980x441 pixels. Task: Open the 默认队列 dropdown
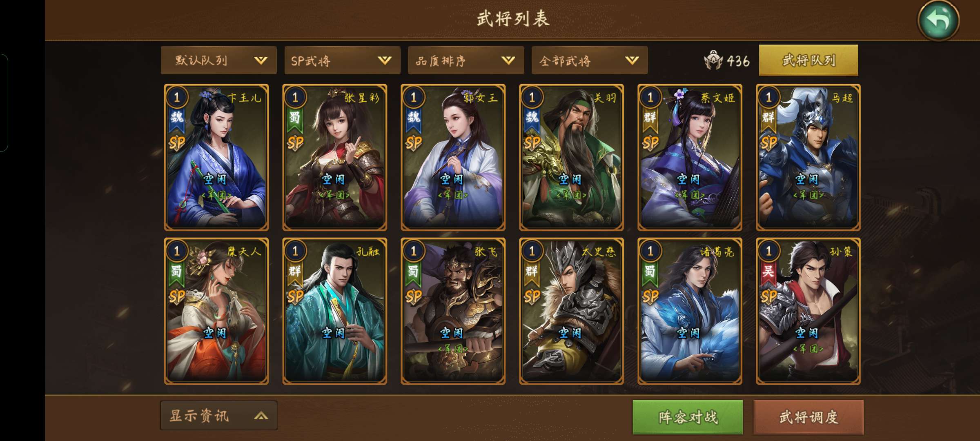218,60
